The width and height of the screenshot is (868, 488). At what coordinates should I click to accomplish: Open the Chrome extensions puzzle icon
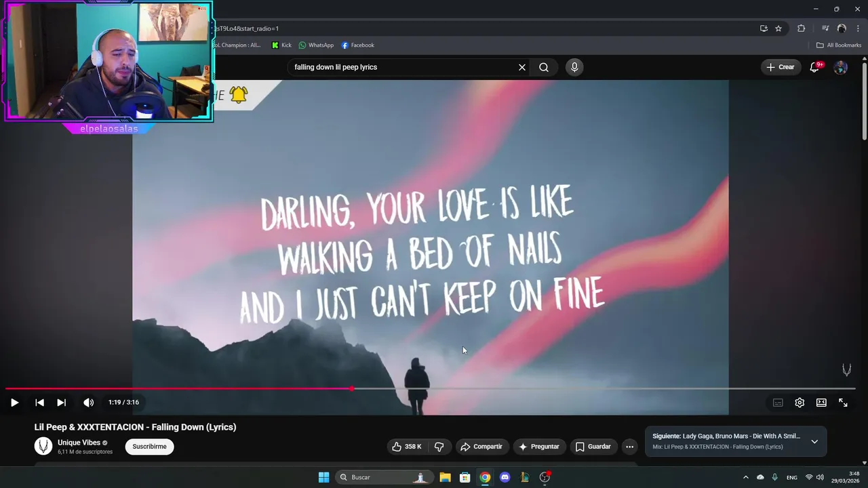point(801,28)
